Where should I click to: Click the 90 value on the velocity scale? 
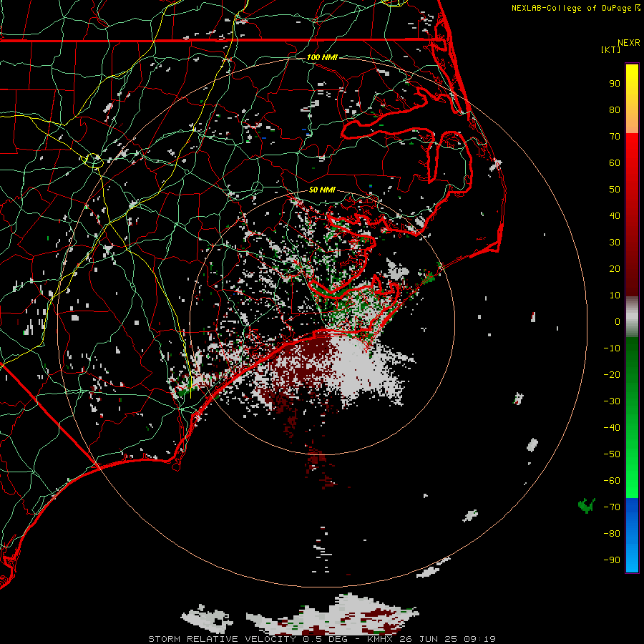point(615,84)
